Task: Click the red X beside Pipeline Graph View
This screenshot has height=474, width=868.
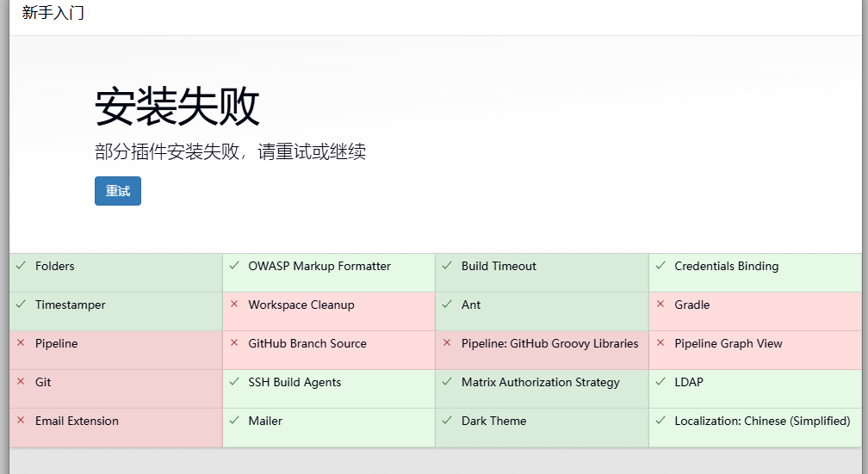Action: (x=660, y=342)
